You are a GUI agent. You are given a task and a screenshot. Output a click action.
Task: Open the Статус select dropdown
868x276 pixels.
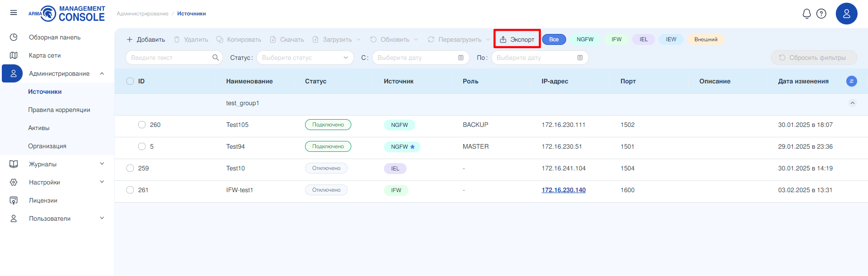[305, 58]
